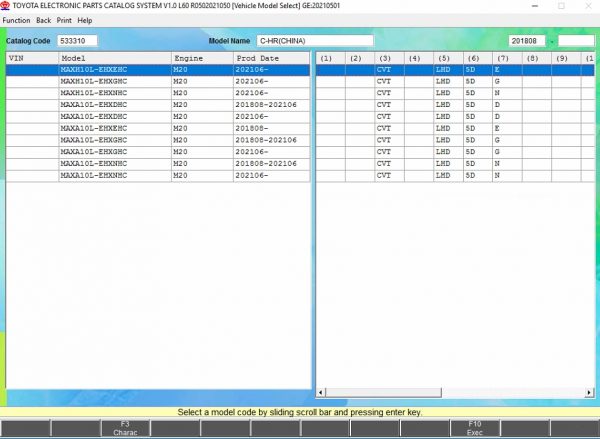
Task: Click column (3) header
Action: pos(390,58)
